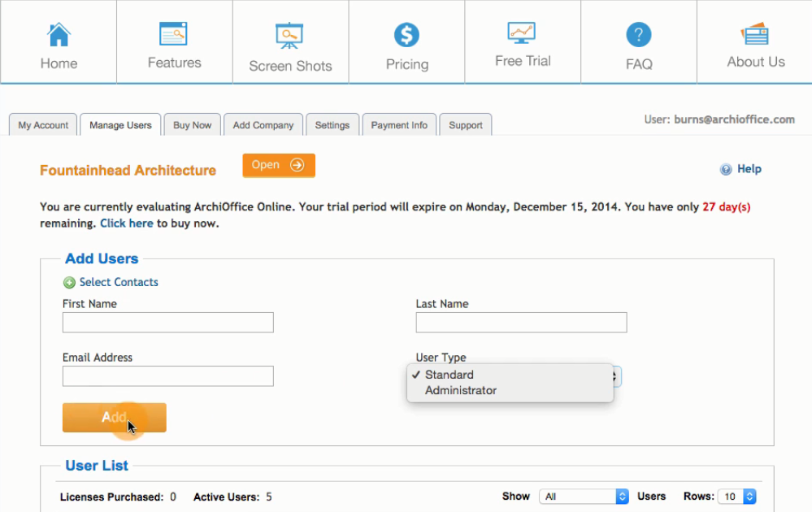Click the Free Trial navigation label
This screenshot has height=512, width=812.
click(523, 61)
